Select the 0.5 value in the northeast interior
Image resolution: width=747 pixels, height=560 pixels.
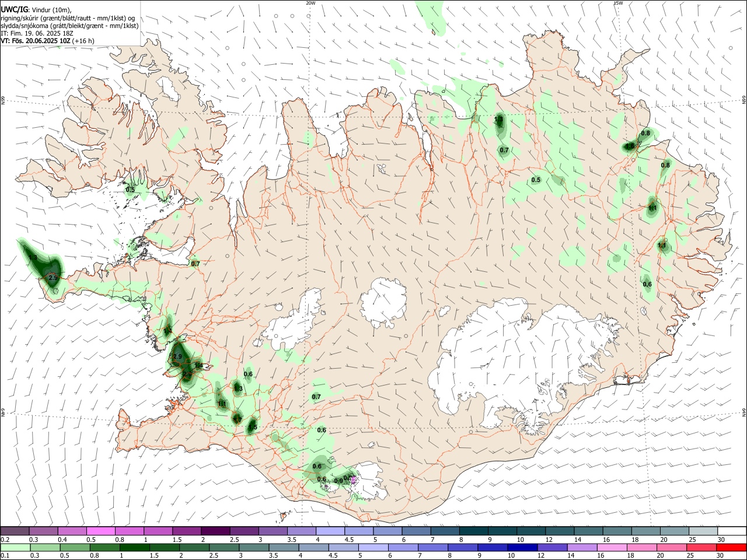coord(536,180)
